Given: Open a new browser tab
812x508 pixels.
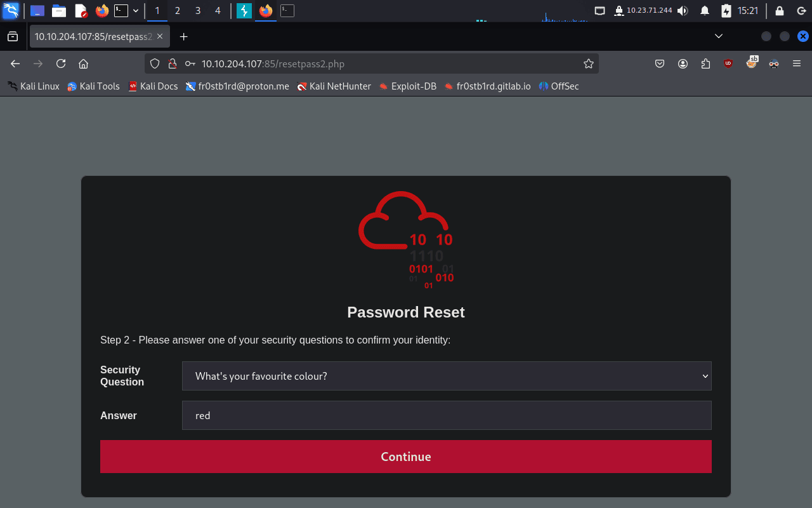Looking at the screenshot, I should coord(184,37).
